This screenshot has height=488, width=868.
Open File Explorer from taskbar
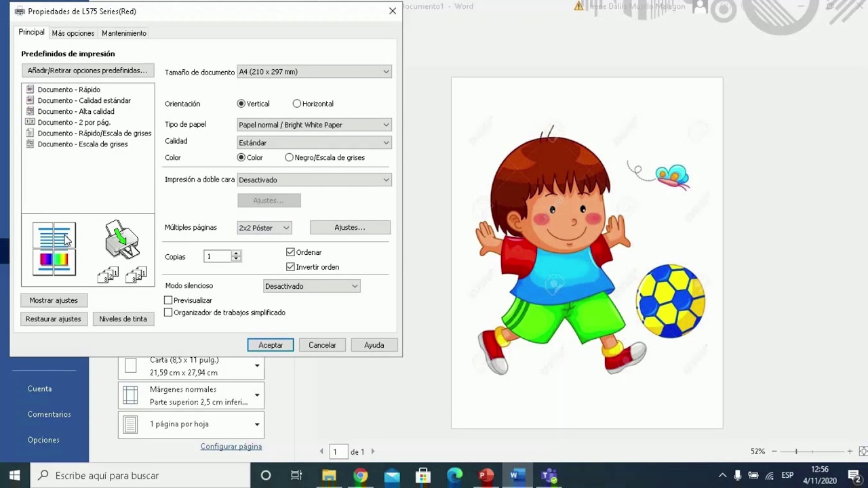pyautogui.click(x=329, y=475)
